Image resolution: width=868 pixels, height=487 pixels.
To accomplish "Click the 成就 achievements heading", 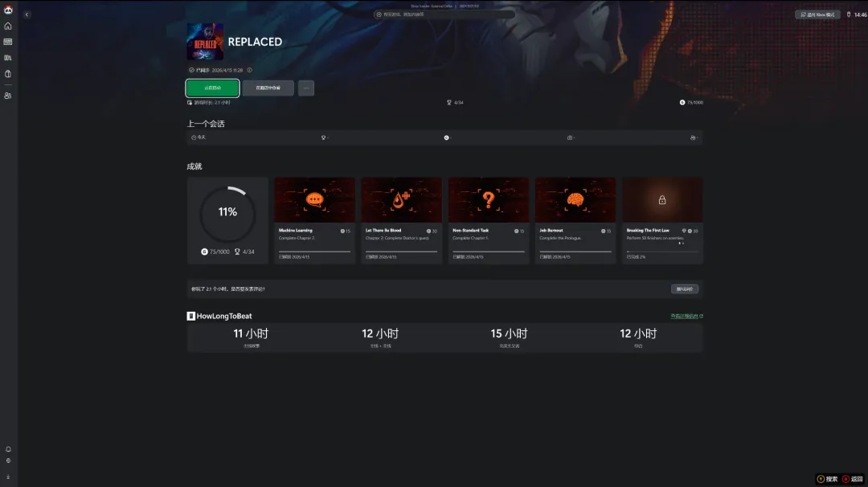I will (194, 166).
